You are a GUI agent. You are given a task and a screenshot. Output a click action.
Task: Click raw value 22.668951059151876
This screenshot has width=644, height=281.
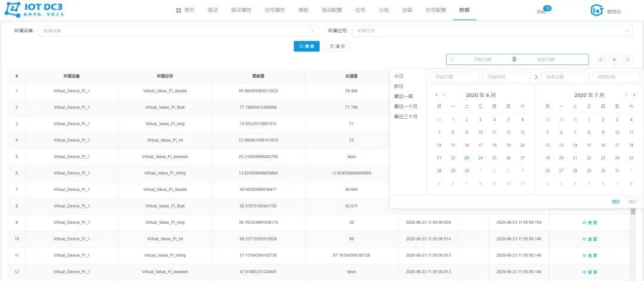point(258,140)
